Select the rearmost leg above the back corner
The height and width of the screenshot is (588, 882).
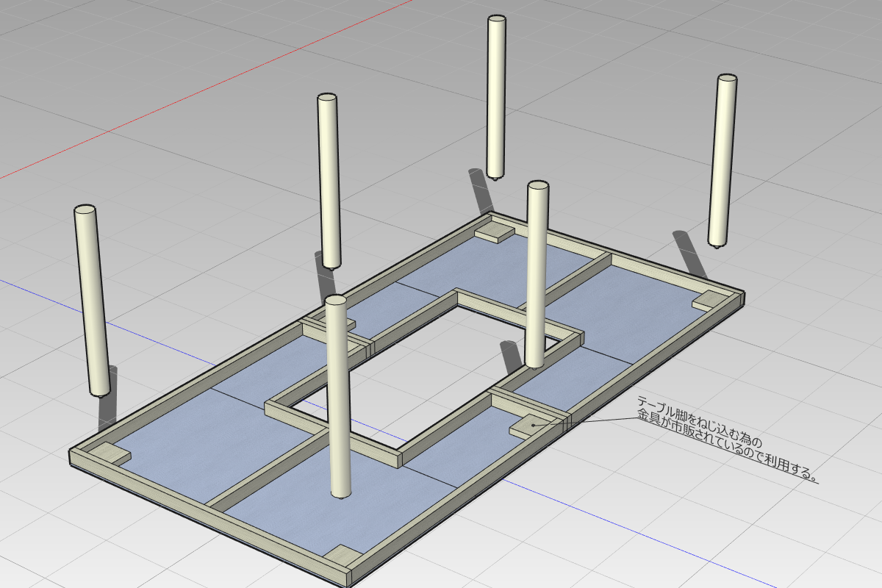tap(496, 96)
